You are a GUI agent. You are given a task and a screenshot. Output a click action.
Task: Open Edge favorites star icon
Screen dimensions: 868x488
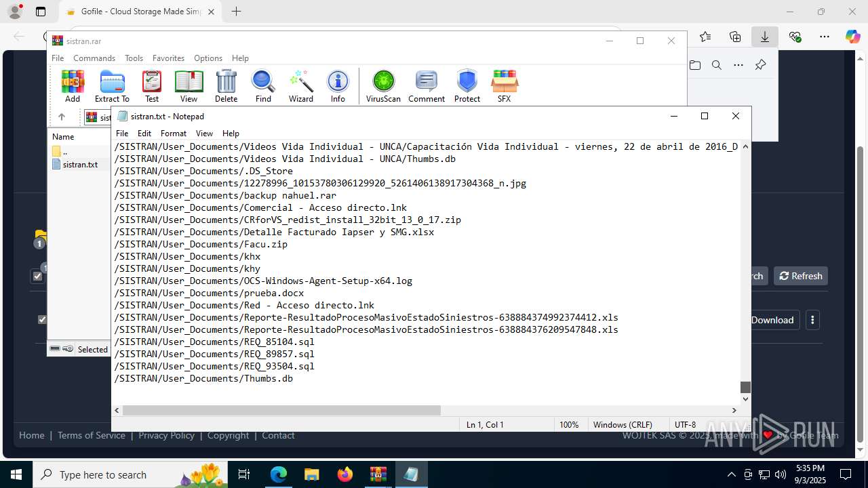tap(705, 37)
